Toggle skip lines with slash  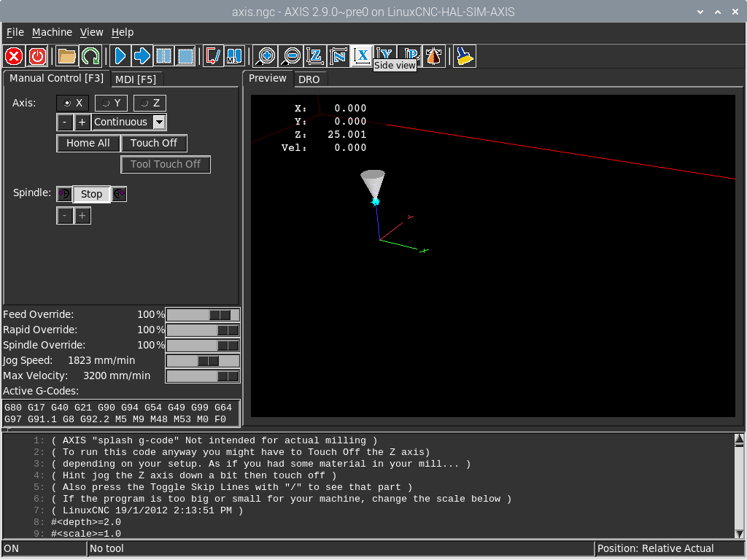coord(213,56)
